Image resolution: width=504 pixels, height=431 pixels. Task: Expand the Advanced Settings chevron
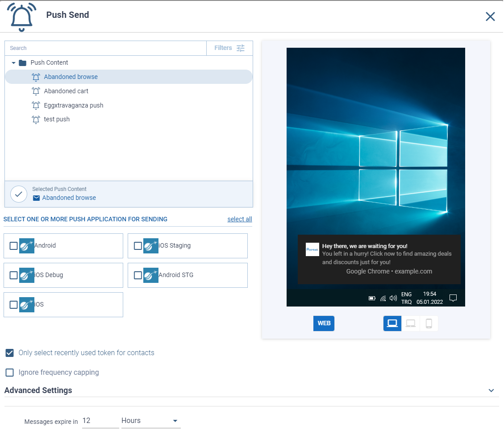[x=491, y=390]
